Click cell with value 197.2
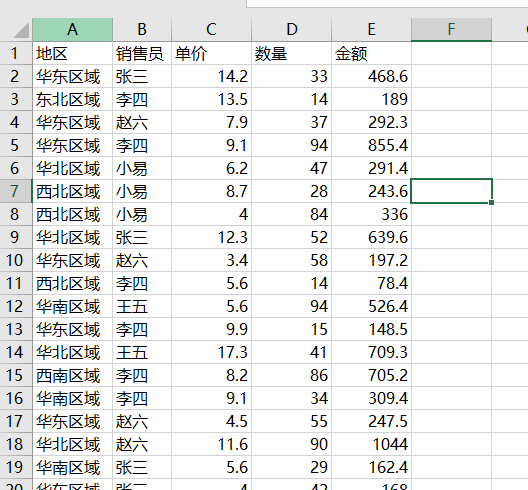 371,260
